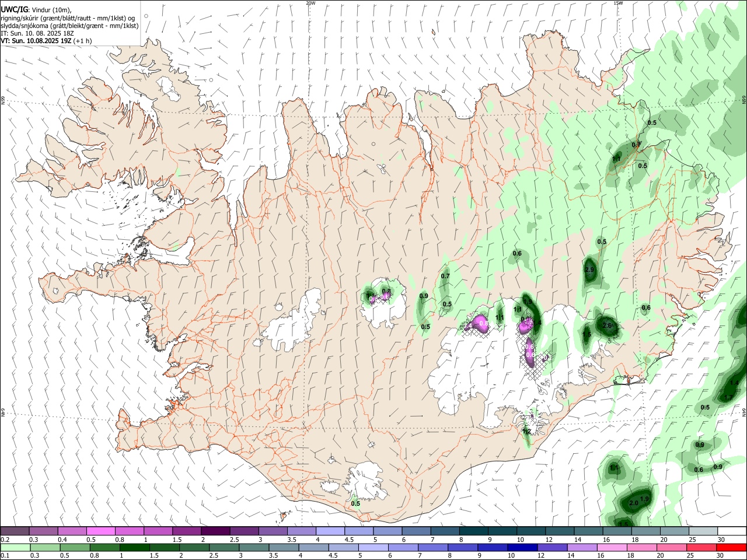747x560 pixels.
Task: Click the 'VT: Sun. 10.08.2025 19Z (+1 h)' line
Action: (x=46, y=41)
